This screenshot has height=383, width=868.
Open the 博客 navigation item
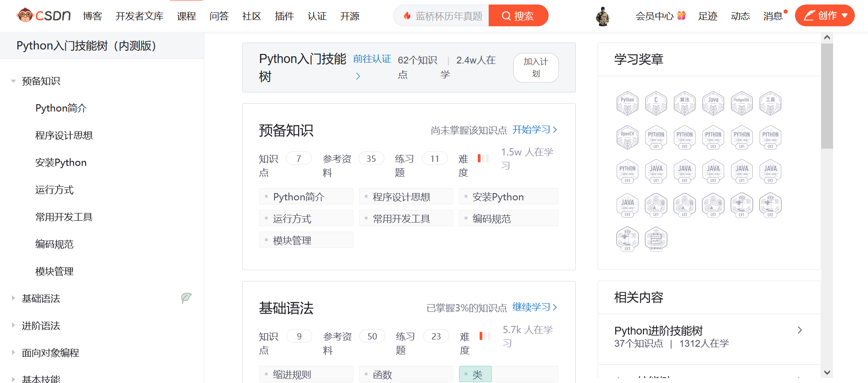click(x=93, y=16)
